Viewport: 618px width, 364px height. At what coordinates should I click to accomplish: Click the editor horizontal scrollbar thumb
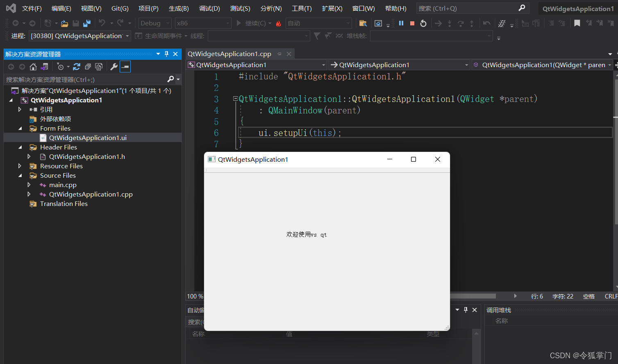coord(473,296)
